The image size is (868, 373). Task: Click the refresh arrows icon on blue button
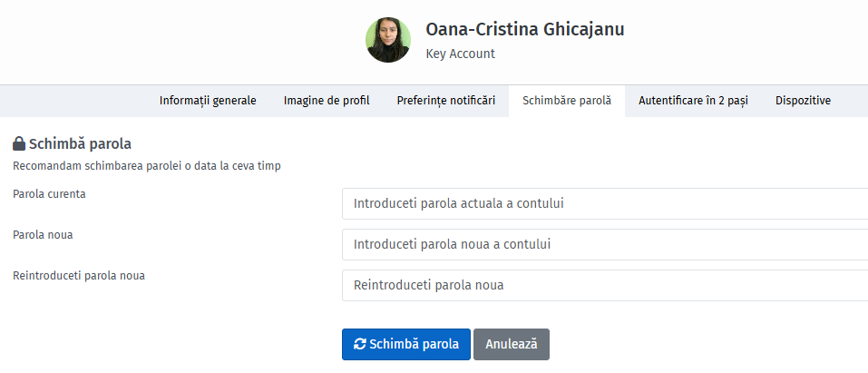[360, 344]
